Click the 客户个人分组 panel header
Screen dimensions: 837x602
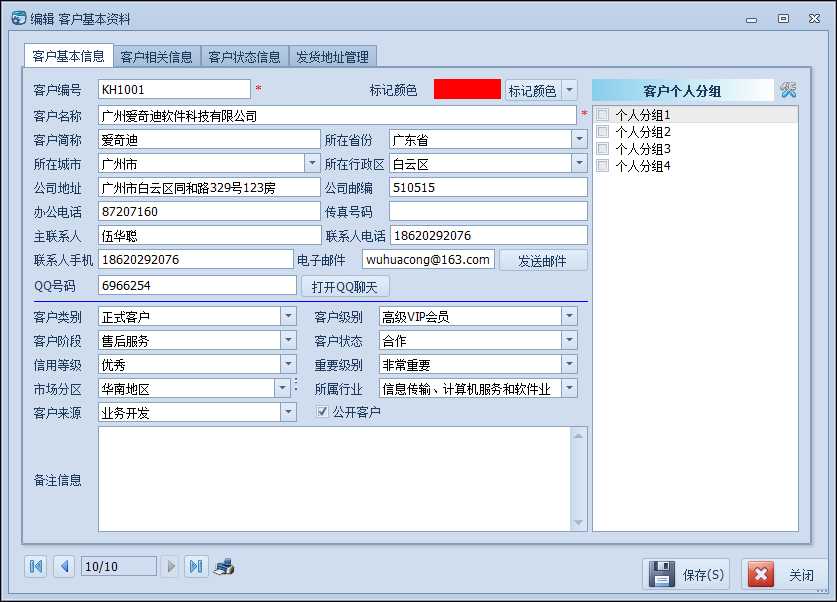(x=683, y=90)
